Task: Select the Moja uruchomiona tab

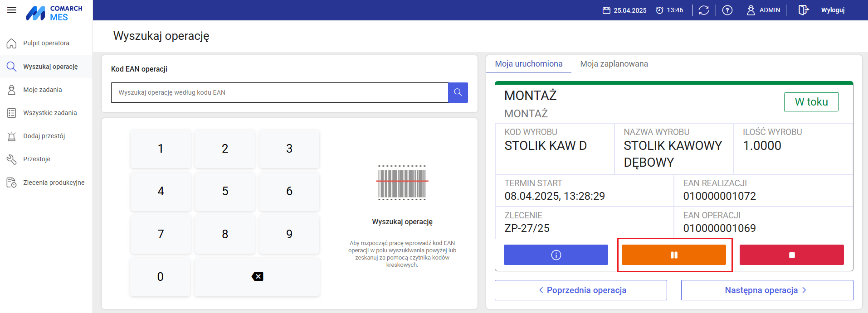Action: (x=528, y=64)
